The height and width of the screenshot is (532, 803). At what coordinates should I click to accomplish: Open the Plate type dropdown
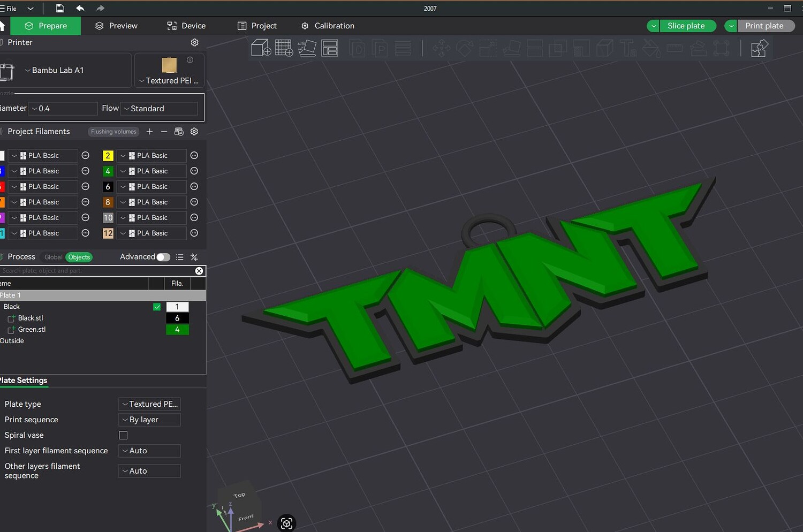click(149, 404)
